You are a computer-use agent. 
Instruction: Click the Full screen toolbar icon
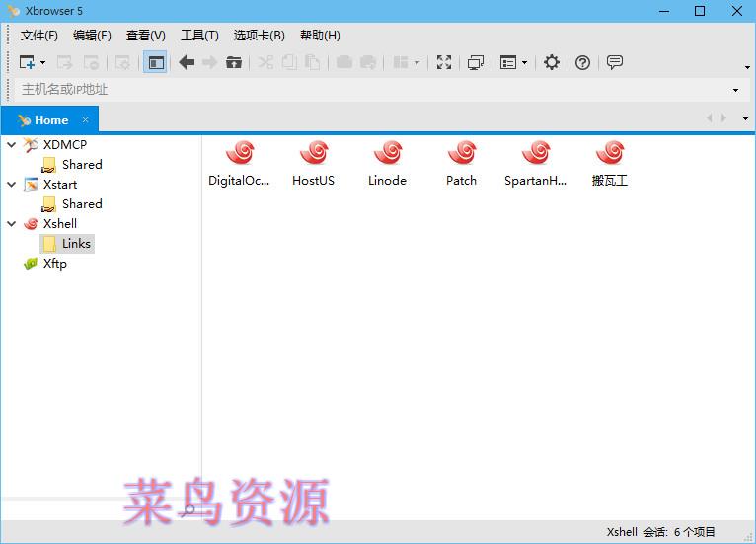point(444,63)
